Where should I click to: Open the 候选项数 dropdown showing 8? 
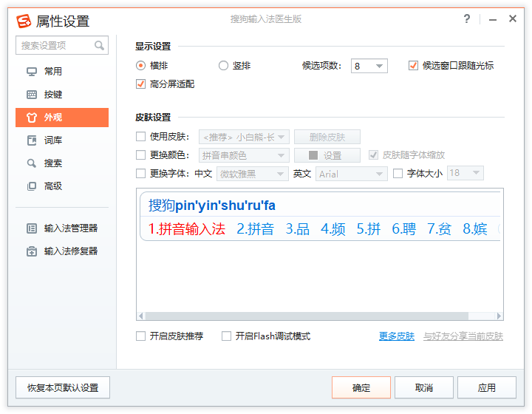(369, 66)
